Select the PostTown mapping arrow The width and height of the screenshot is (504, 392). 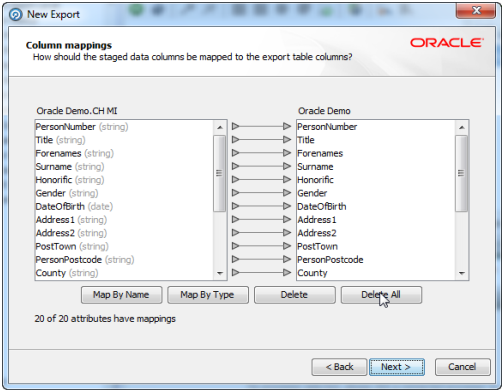coord(261,246)
